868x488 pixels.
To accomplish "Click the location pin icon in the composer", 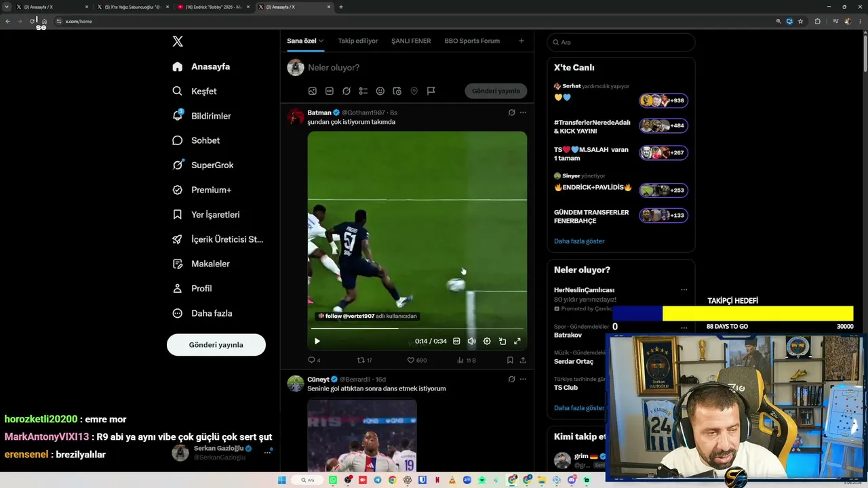I will [414, 91].
